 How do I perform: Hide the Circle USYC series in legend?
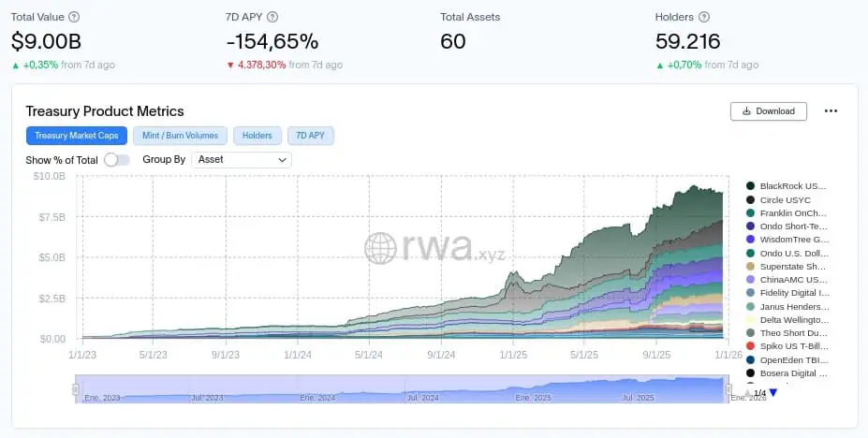click(x=785, y=199)
